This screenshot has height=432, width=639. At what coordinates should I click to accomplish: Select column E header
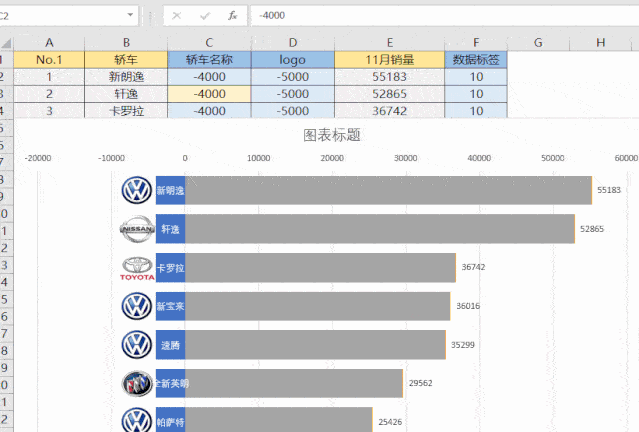coord(390,42)
